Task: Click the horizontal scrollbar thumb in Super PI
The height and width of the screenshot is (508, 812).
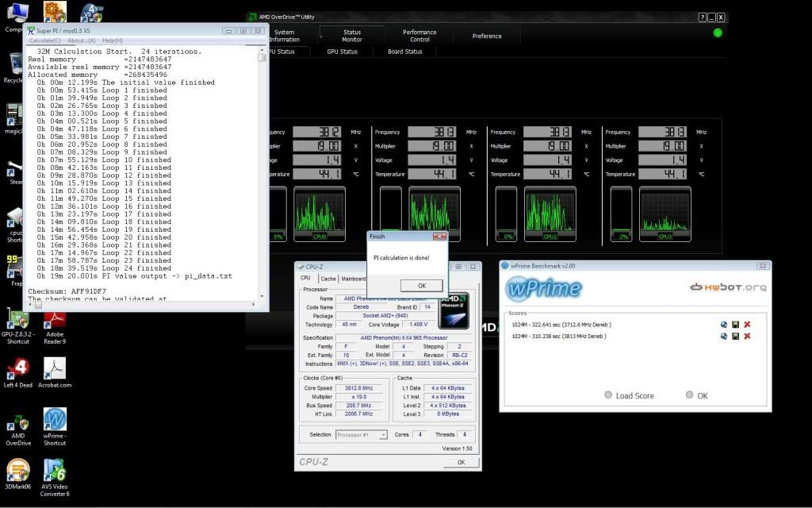Action: click(x=38, y=304)
